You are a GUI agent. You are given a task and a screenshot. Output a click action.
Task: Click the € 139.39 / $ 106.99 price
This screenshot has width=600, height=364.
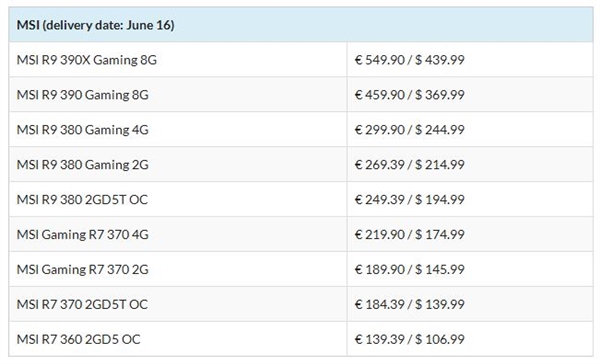[409, 339]
